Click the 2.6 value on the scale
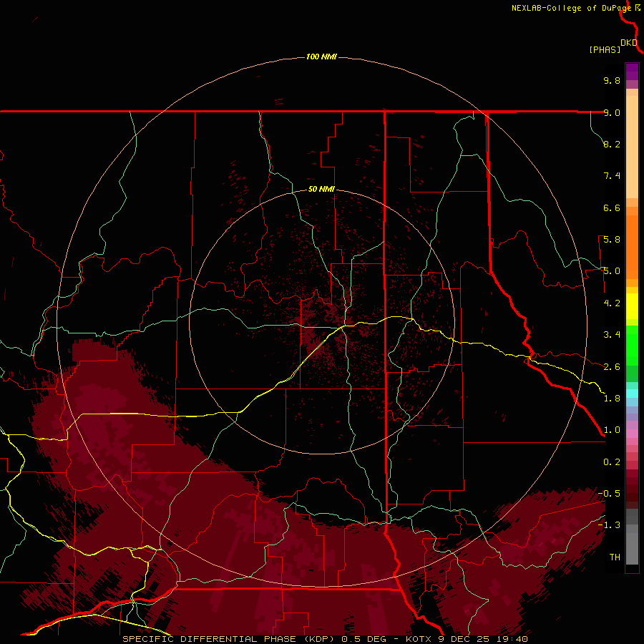The width and height of the screenshot is (644, 644). [612, 367]
